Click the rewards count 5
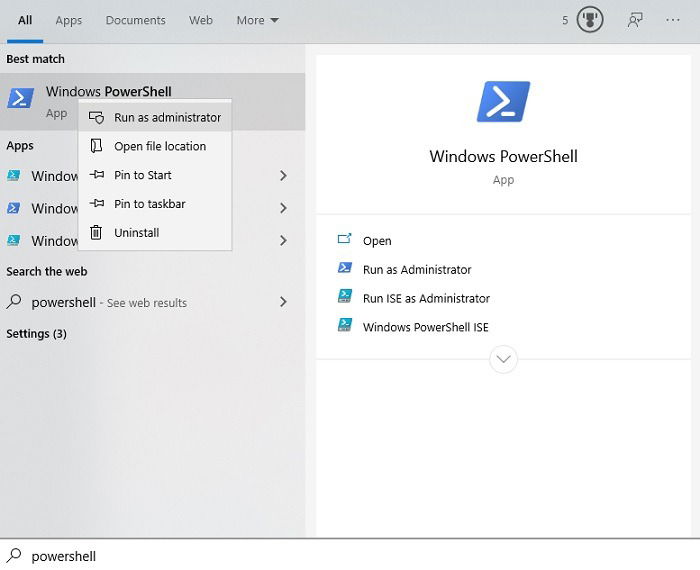The width and height of the screenshot is (700, 570). [x=565, y=21]
